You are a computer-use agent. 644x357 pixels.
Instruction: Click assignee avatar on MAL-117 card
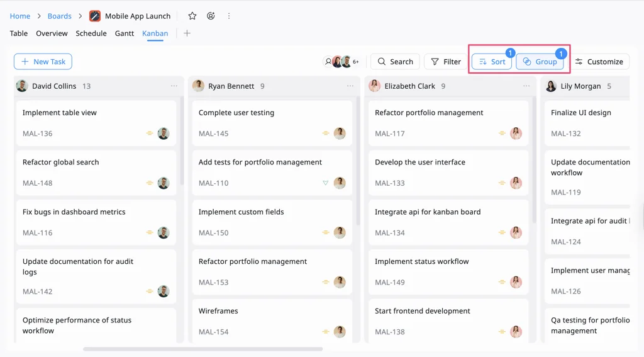tap(516, 133)
